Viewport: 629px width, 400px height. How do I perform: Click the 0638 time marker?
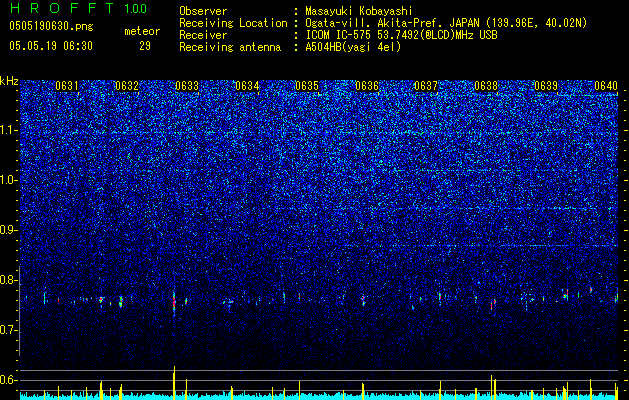[486, 86]
